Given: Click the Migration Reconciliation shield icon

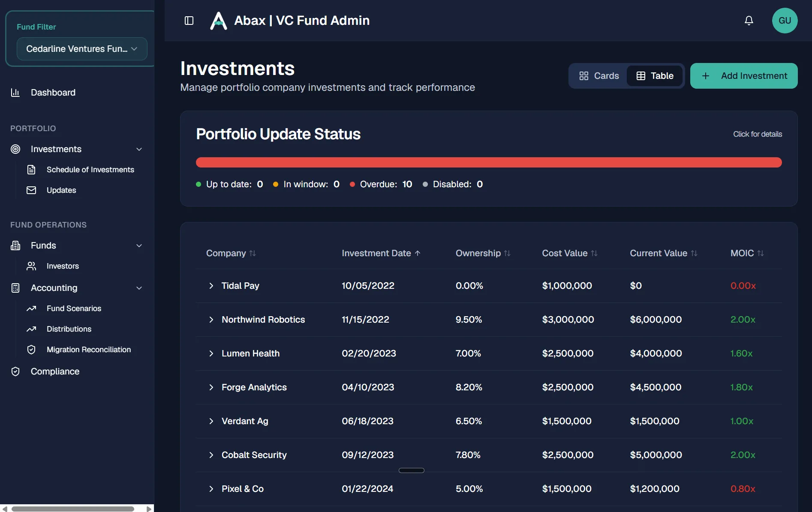Looking at the screenshot, I should (x=31, y=350).
